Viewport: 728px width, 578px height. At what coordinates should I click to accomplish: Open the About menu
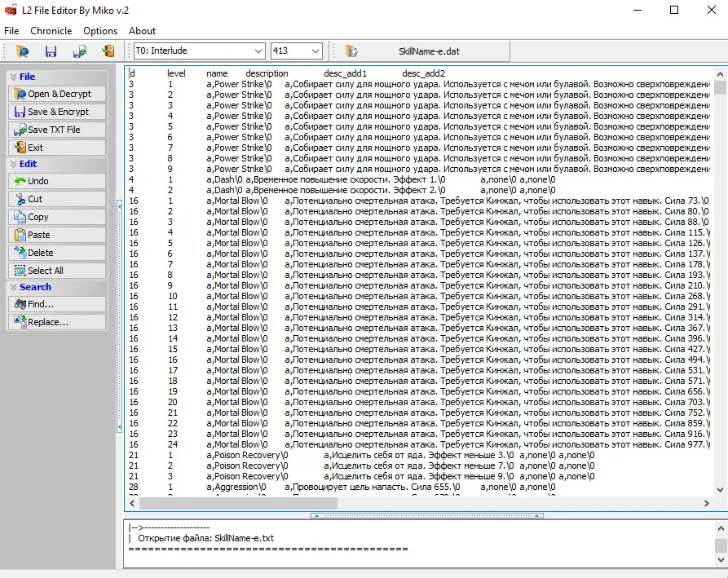[x=142, y=31]
